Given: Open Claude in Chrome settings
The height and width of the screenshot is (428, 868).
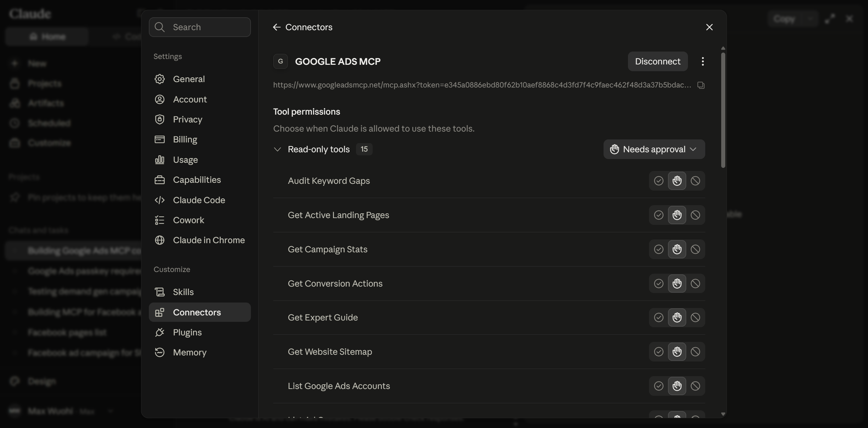Looking at the screenshot, I should click(200, 240).
